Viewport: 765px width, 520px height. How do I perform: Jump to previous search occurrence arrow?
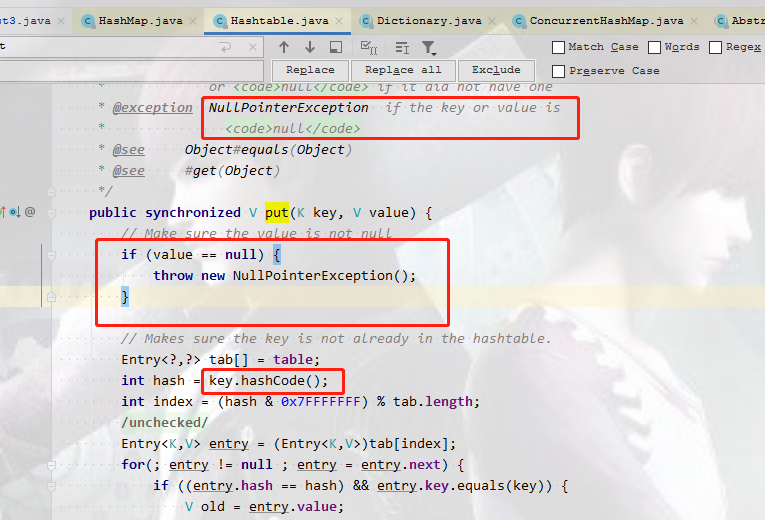click(x=284, y=47)
